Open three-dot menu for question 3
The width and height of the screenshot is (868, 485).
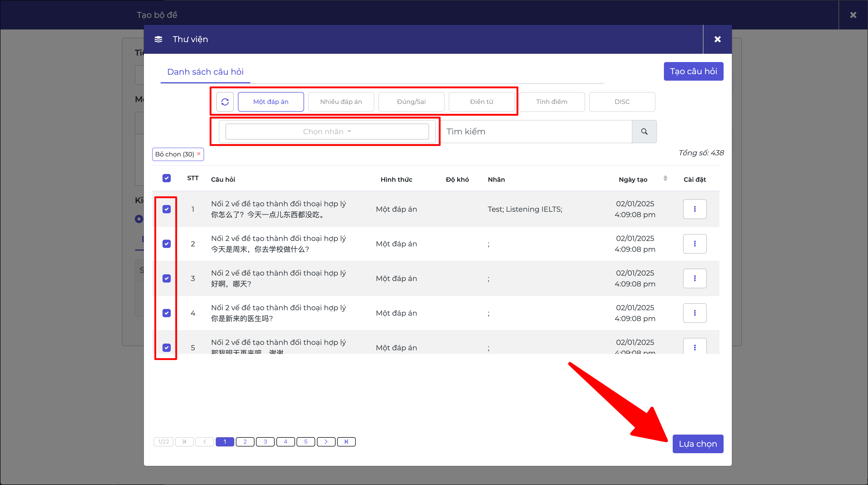[694, 278]
